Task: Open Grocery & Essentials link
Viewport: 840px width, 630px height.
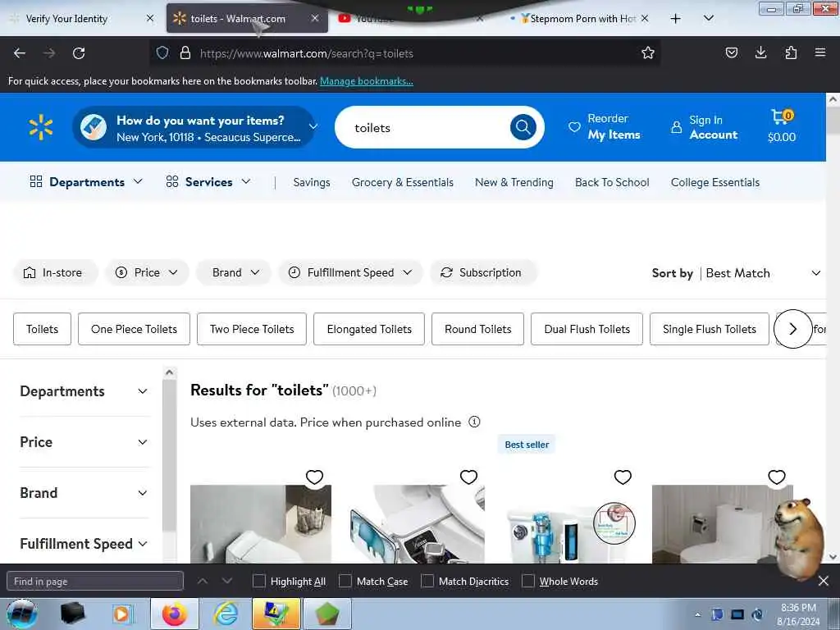Action: [402, 182]
